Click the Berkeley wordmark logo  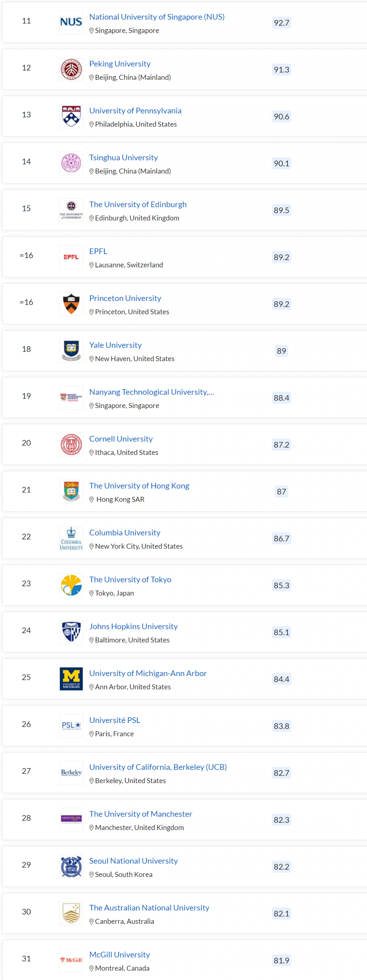[x=71, y=773]
